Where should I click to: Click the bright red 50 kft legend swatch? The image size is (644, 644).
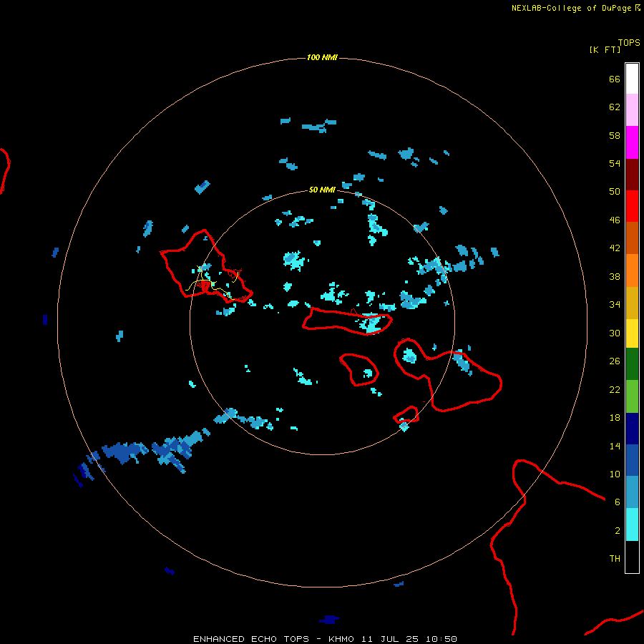(632, 206)
